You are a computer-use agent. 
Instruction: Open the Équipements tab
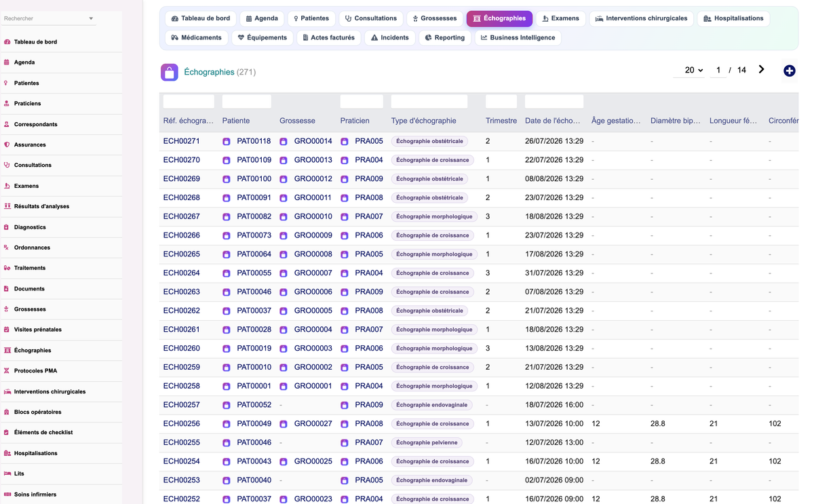point(262,37)
